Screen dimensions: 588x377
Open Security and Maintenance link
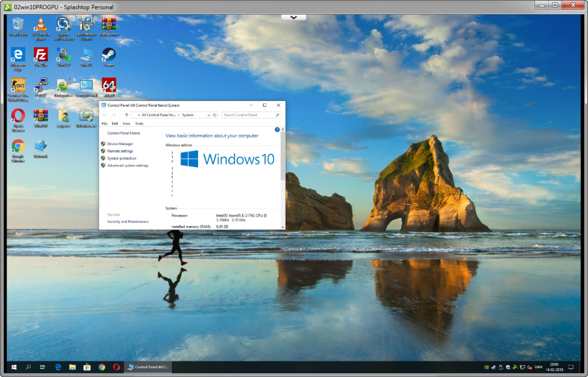[x=128, y=221]
